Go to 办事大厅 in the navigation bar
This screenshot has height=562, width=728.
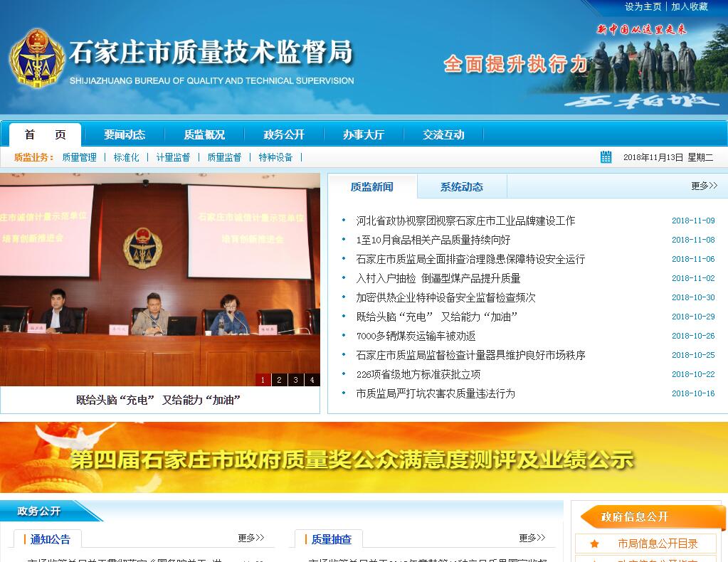pos(363,134)
